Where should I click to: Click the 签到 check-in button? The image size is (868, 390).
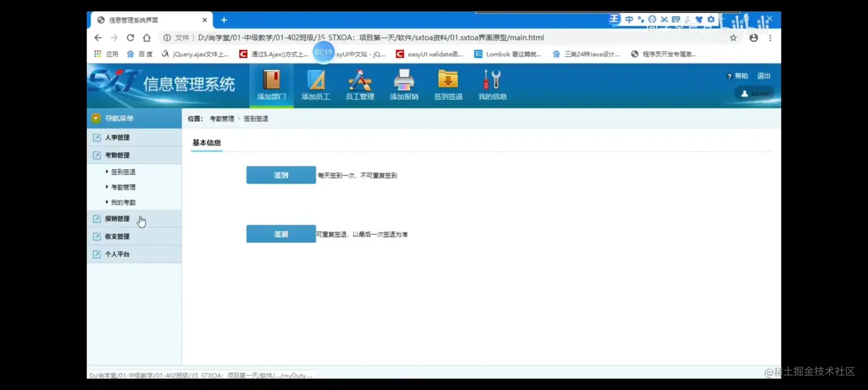(x=281, y=175)
